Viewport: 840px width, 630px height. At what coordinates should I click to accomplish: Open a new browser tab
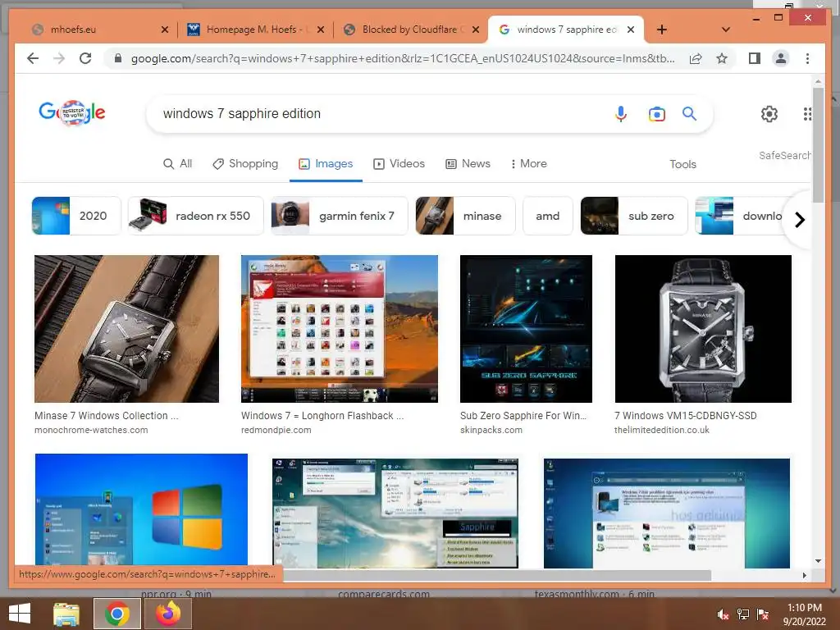tap(662, 30)
